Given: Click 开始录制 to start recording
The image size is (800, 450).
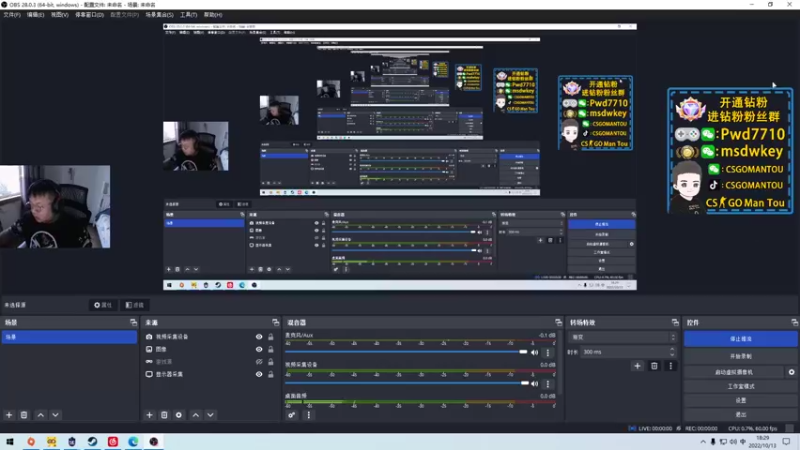Looking at the screenshot, I should coord(740,356).
